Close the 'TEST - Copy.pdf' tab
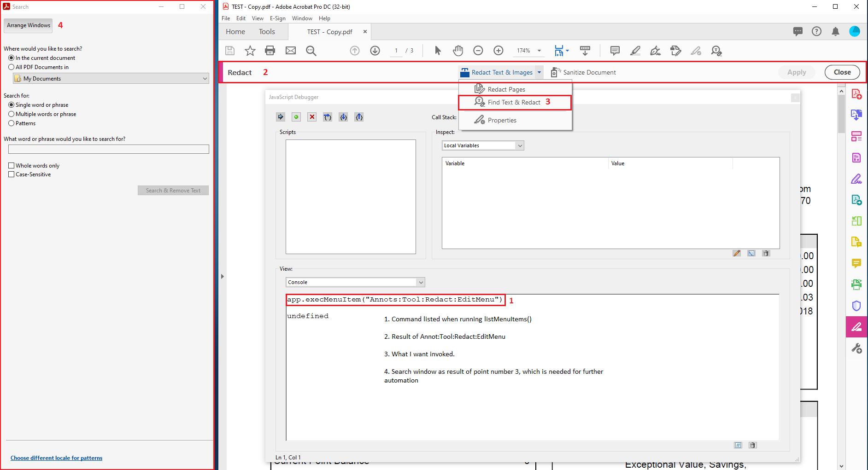 tap(365, 32)
